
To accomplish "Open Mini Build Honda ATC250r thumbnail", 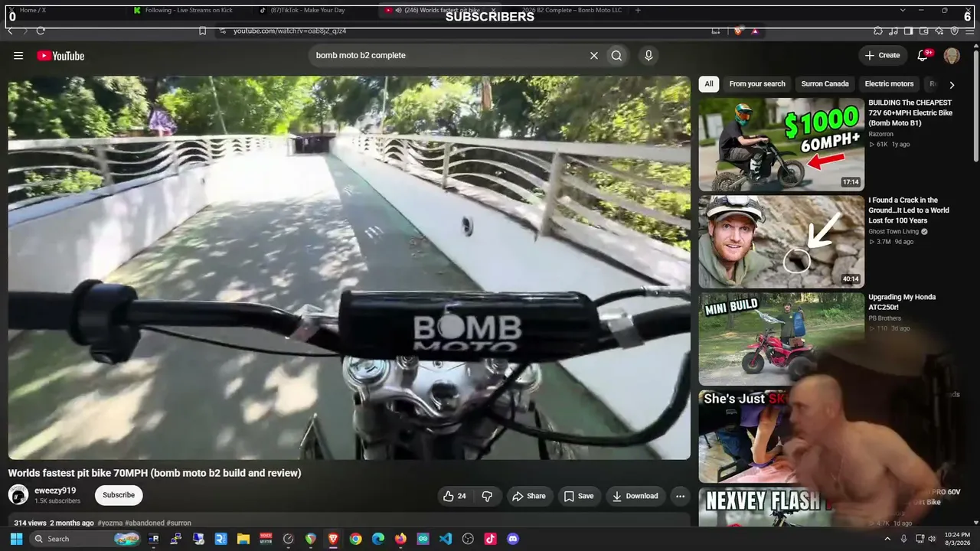I will pos(781,339).
